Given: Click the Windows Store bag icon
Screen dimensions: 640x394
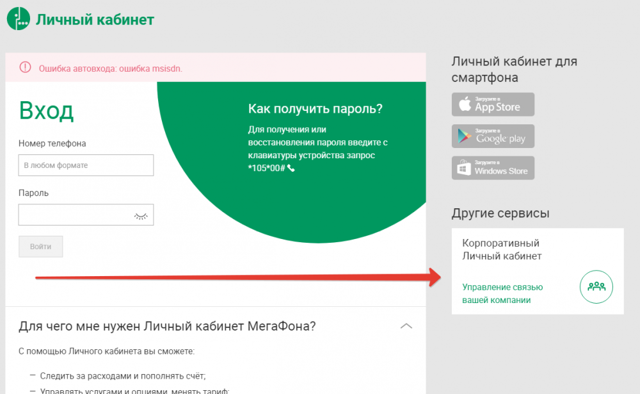Looking at the screenshot, I should click(464, 167).
